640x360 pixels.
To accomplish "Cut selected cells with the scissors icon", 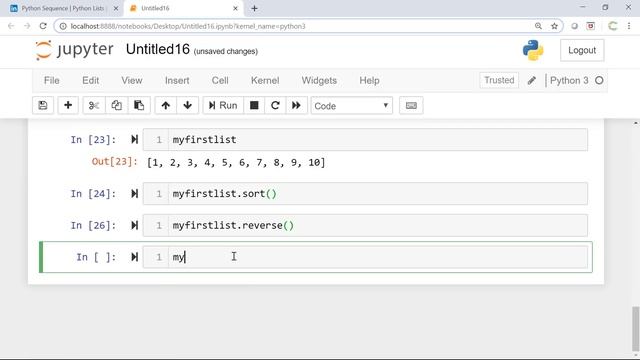I will [x=94, y=106].
